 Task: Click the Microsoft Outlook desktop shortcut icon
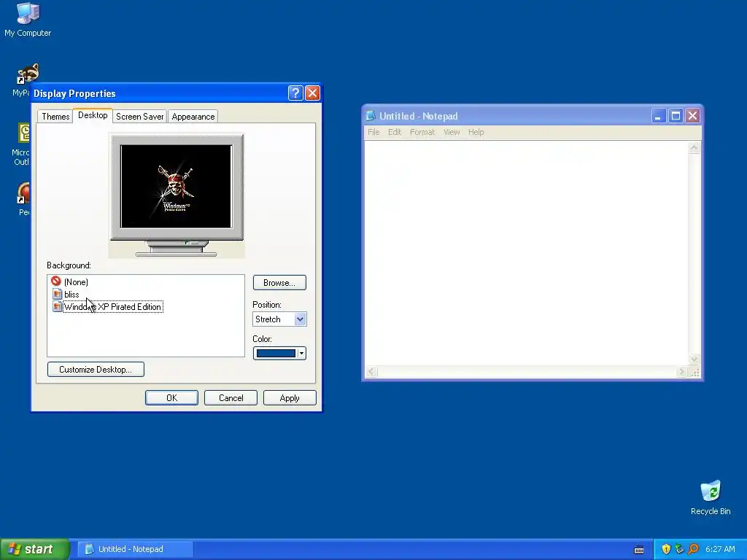point(23,133)
